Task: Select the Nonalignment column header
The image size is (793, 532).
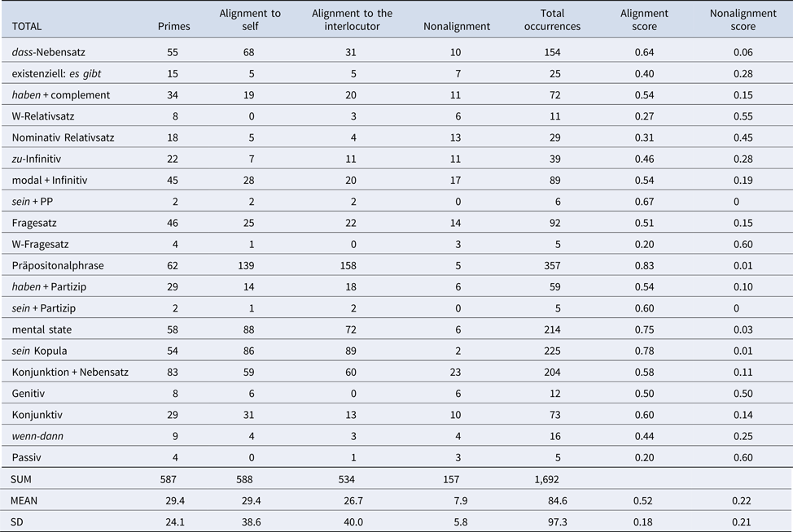Action: [457, 26]
